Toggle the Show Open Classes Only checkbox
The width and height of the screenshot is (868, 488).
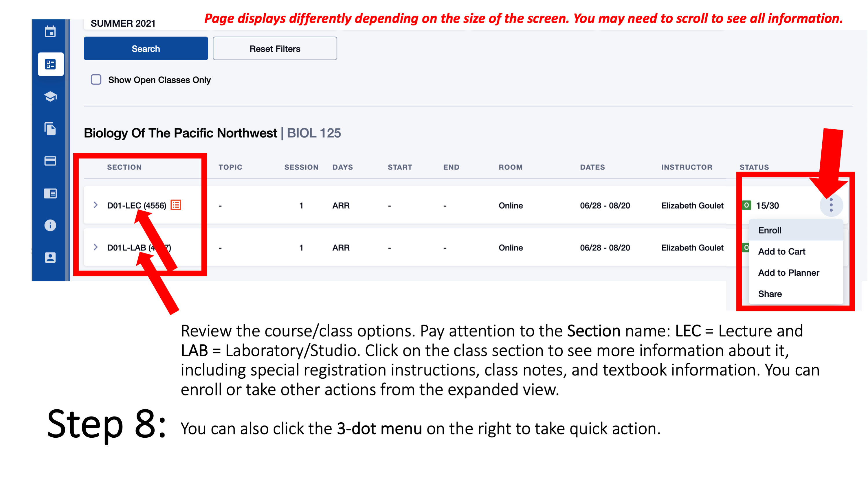click(x=96, y=80)
